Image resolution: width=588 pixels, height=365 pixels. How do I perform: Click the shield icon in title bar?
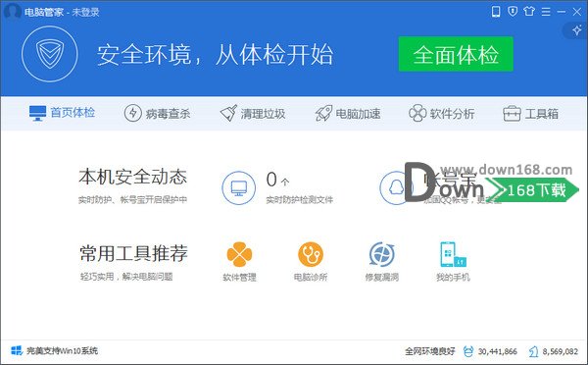tap(513, 11)
